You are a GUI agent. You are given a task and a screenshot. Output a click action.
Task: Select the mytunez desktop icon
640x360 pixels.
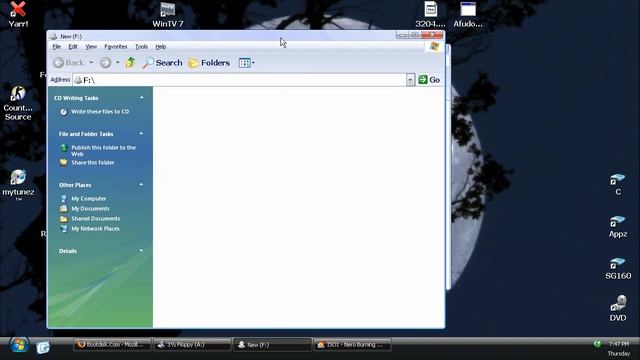18,184
